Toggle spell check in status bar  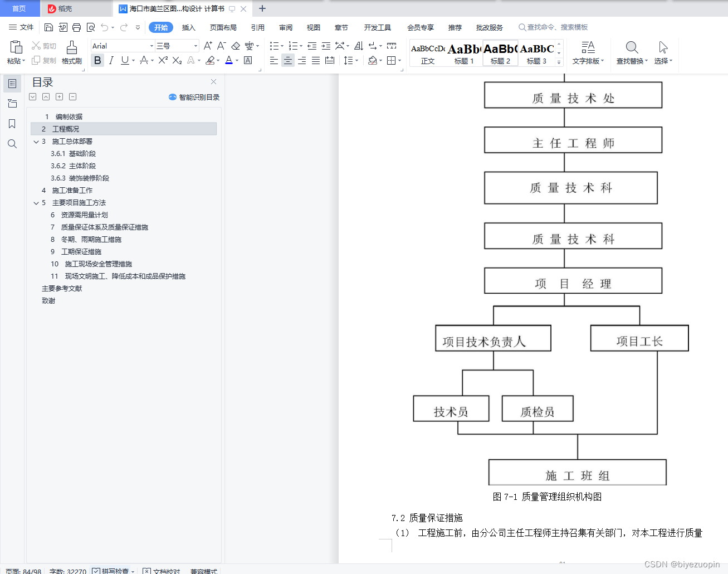pyautogui.click(x=112, y=571)
